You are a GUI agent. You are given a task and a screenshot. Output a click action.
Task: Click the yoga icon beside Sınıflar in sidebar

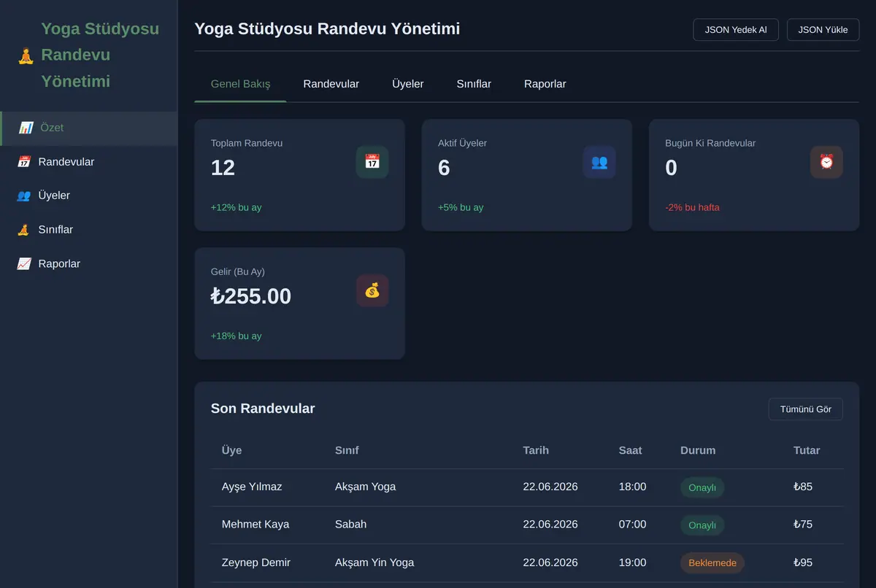click(x=23, y=230)
